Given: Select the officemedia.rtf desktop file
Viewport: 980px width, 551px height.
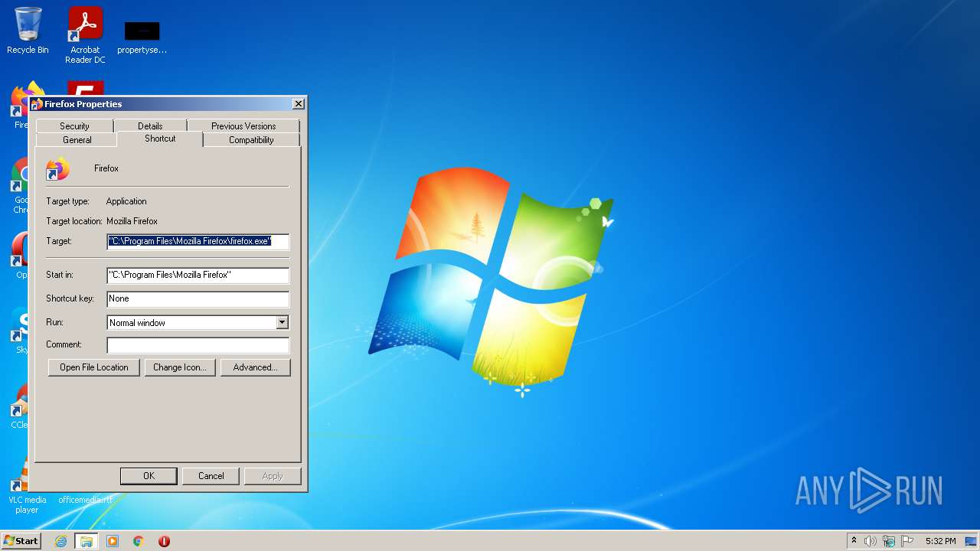Looking at the screenshot, I should tap(85, 500).
